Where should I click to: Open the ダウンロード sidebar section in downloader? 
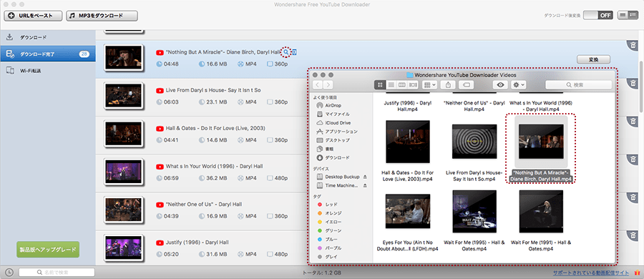[x=48, y=37]
